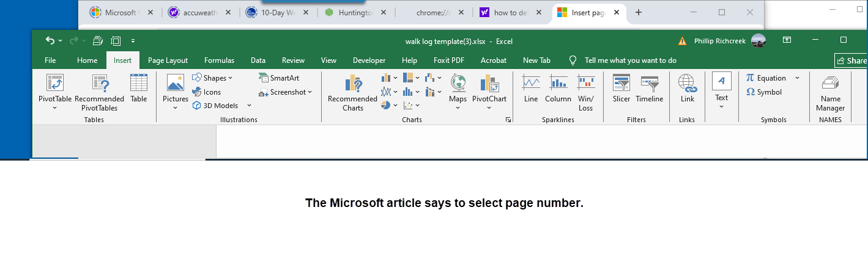The width and height of the screenshot is (868, 254).
Task: Click the 3D Models button
Action: pyautogui.click(x=215, y=106)
